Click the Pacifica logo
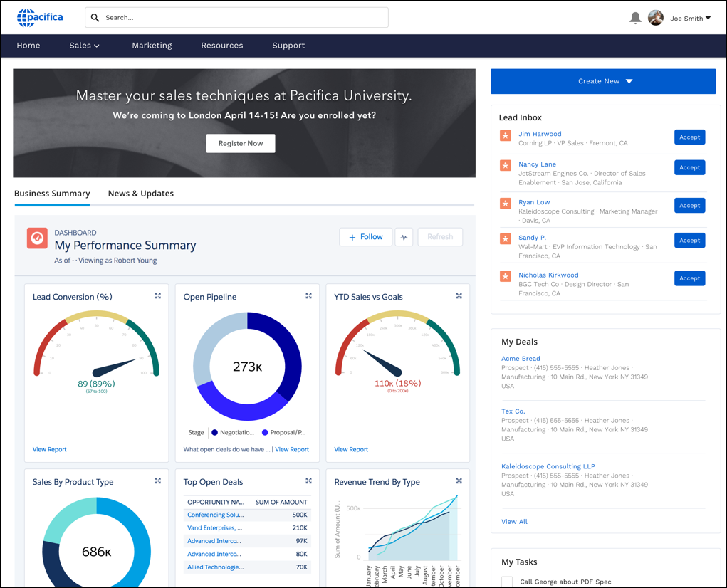The height and width of the screenshot is (588, 727). (x=39, y=18)
